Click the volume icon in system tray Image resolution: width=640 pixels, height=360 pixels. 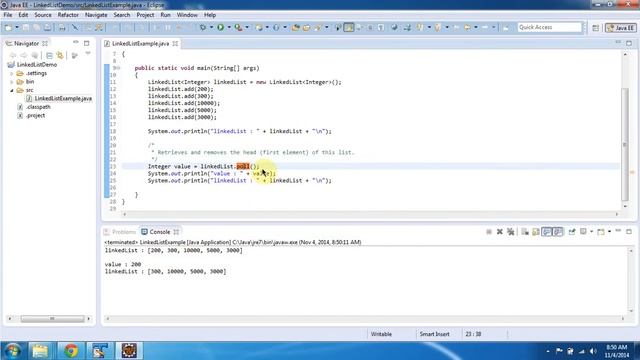(593, 351)
